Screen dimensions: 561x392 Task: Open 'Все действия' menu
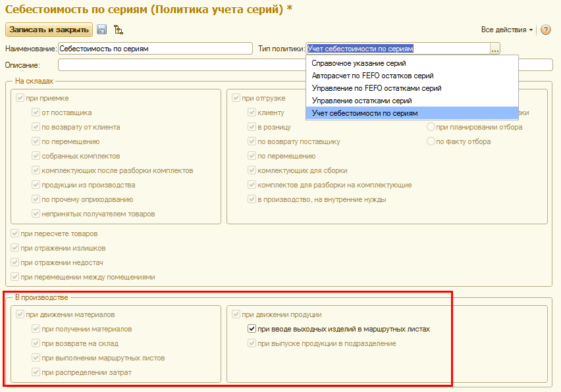[x=506, y=30]
